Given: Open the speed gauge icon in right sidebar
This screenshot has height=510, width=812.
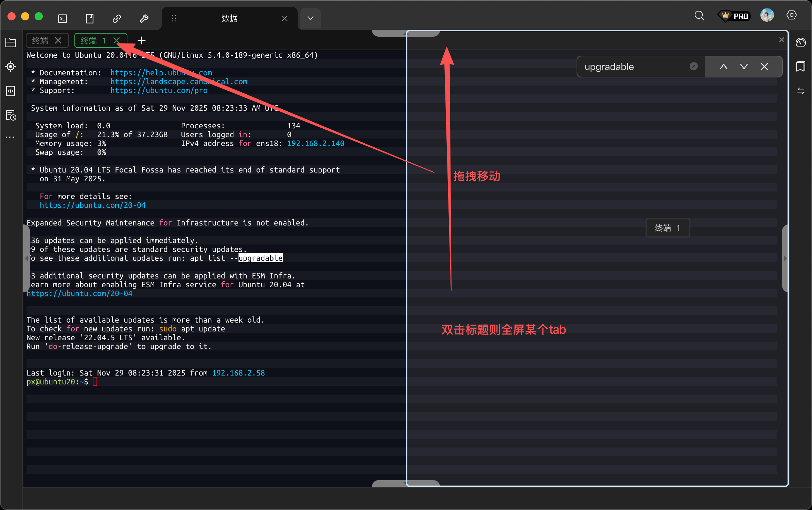Looking at the screenshot, I should pos(800,42).
